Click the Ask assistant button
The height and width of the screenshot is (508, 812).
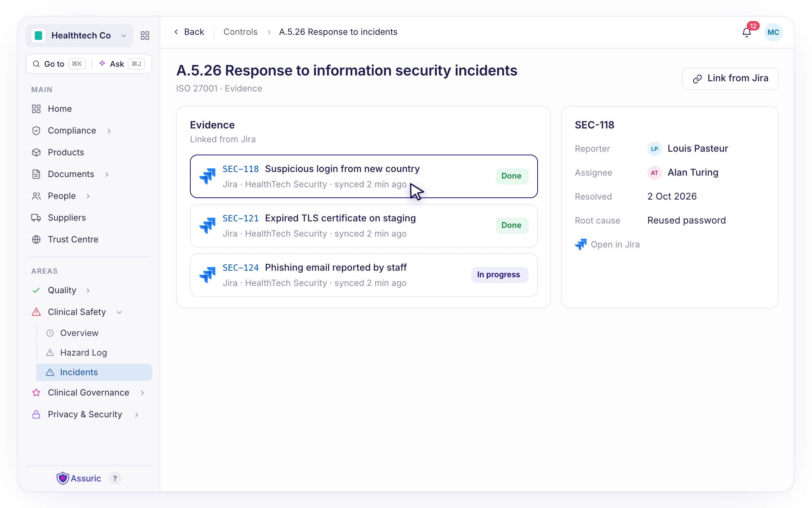122,64
